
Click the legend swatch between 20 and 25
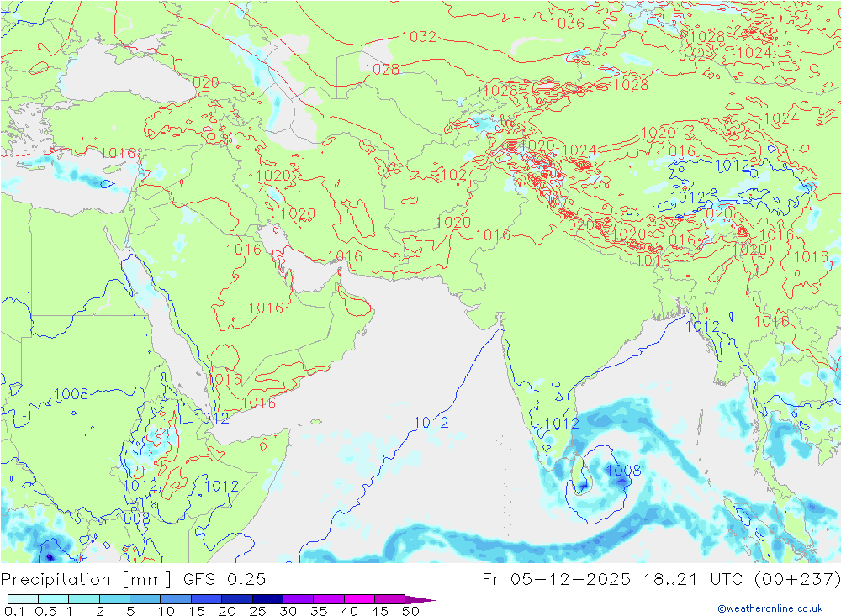pyautogui.click(x=236, y=599)
